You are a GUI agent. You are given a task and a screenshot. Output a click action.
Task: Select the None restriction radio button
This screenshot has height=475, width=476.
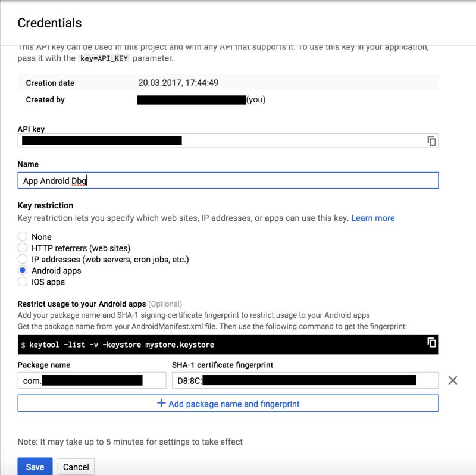pos(23,236)
